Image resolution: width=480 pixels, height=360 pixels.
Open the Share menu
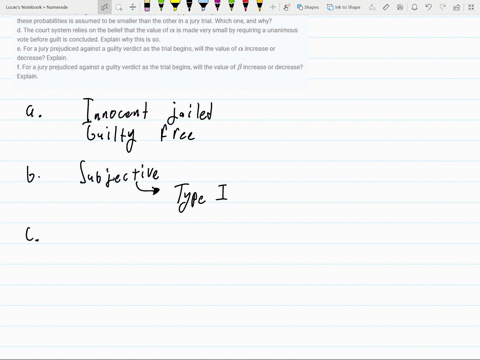457,7
